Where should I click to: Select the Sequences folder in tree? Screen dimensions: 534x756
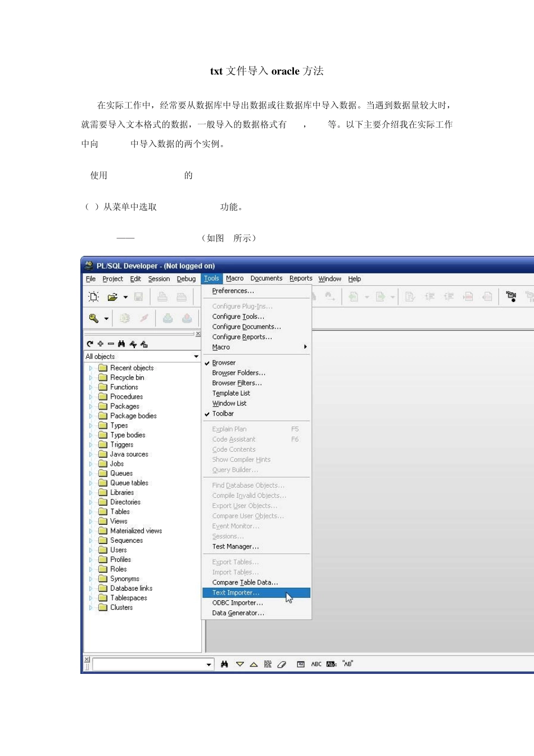click(x=126, y=541)
